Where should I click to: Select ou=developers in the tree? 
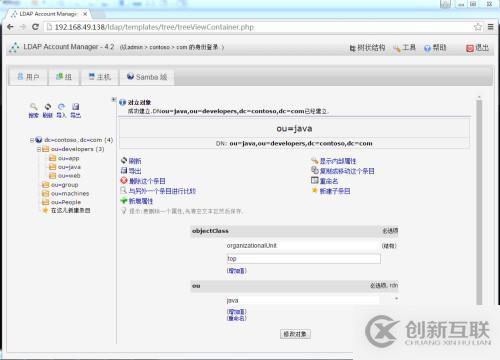(78, 149)
